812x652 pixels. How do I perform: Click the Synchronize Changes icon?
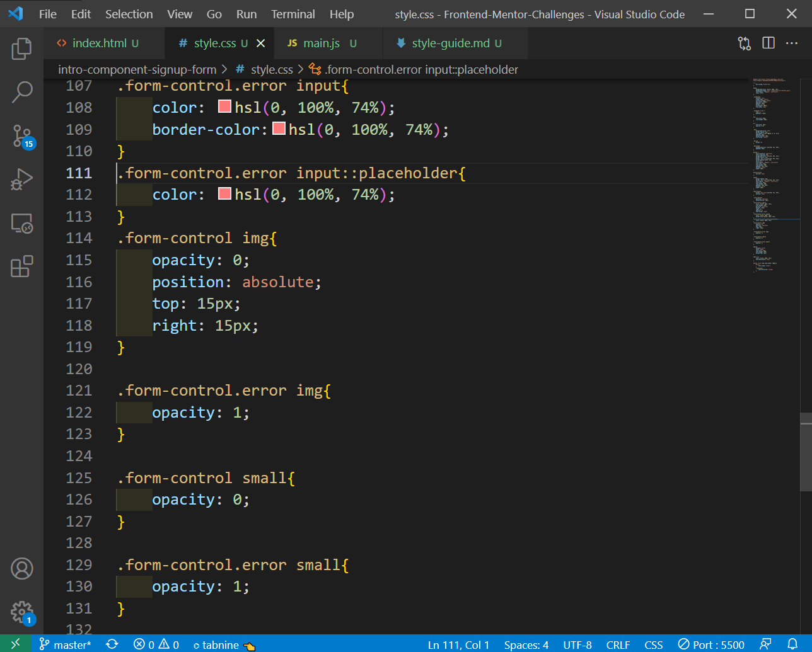[x=112, y=644]
